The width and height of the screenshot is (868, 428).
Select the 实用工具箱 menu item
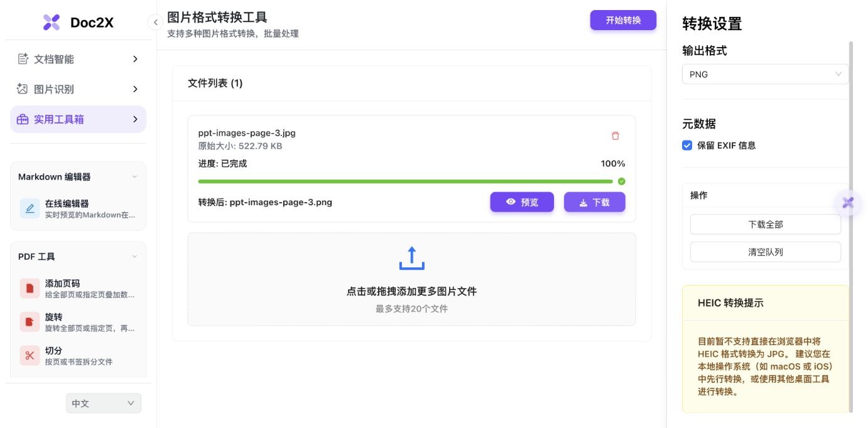coord(78,119)
